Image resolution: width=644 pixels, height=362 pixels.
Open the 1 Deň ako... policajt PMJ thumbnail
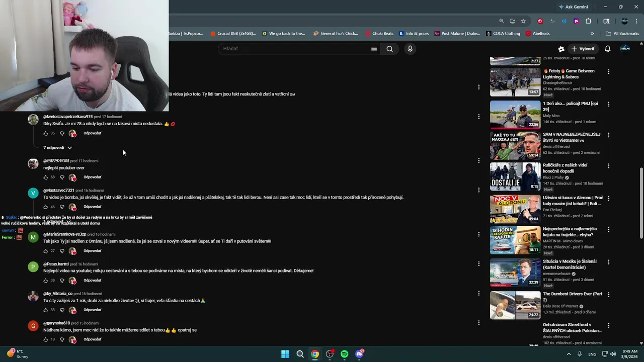pyautogui.click(x=515, y=114)
